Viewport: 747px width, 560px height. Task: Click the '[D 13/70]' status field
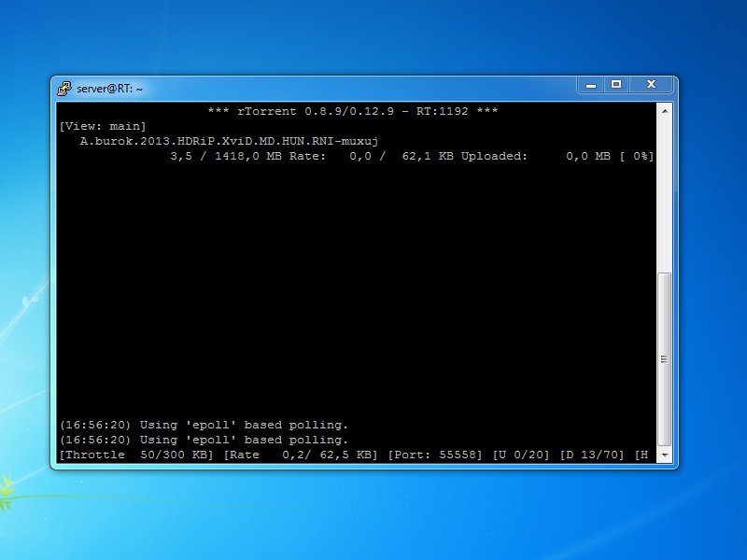point(592,455)
